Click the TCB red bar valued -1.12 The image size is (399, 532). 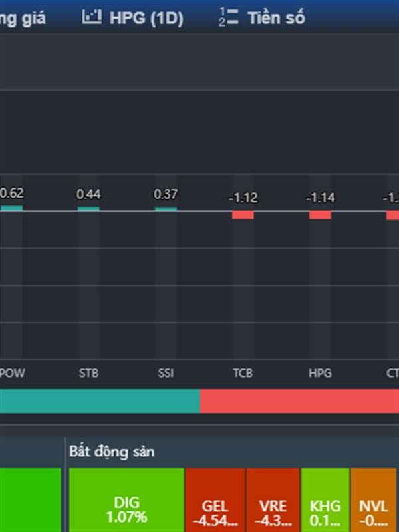tap(243, 215)
